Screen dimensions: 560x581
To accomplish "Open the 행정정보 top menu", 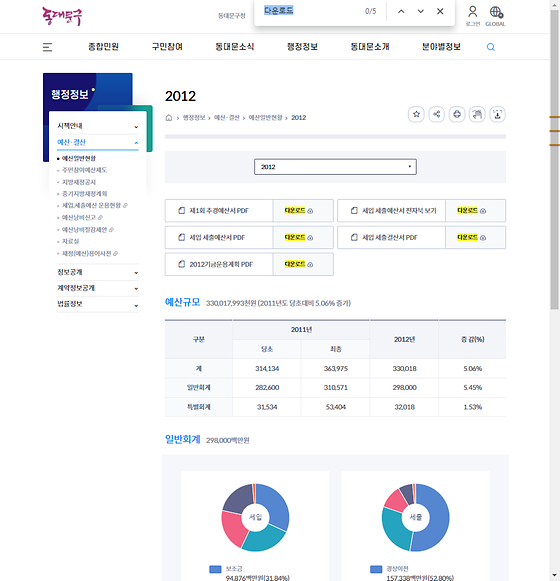I will [302, 47].
